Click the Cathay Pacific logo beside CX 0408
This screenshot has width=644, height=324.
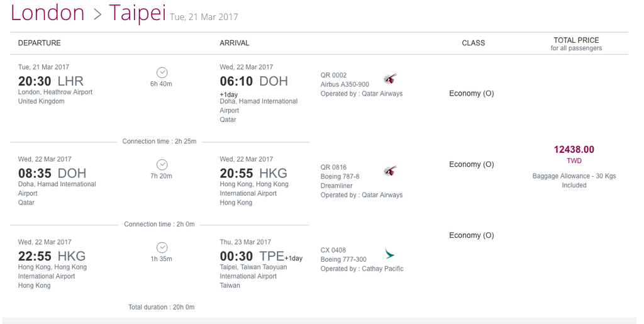(x=389, y=254)
